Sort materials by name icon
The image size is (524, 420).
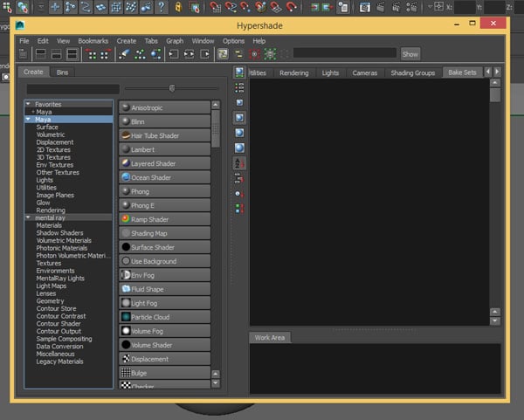239,163
